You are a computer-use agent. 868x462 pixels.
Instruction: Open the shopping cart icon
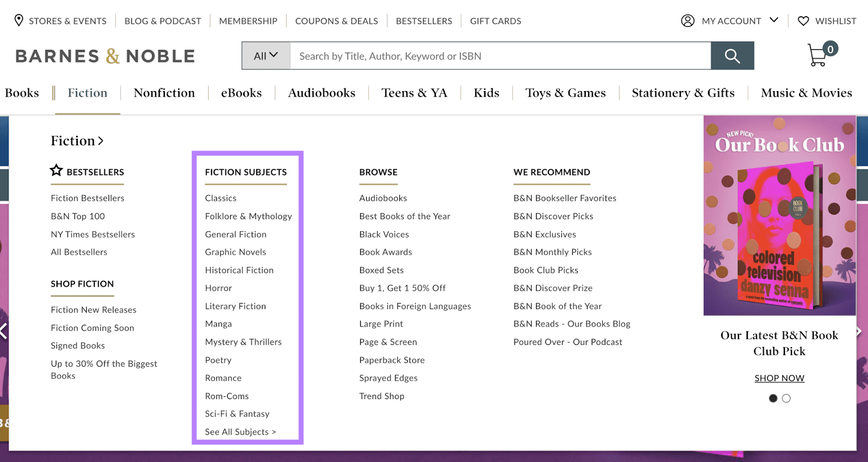pyautogui.click(x=818, y=55)
